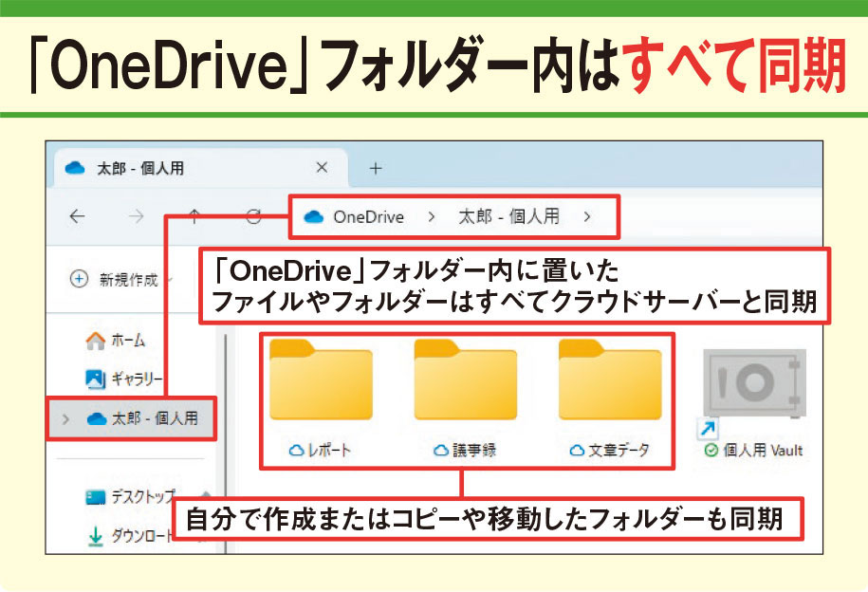The width and height of the screenshot is (868, 592).
Task: Click the デスクトップ icon in the sidebar
Action: click(x=94, y=497)
